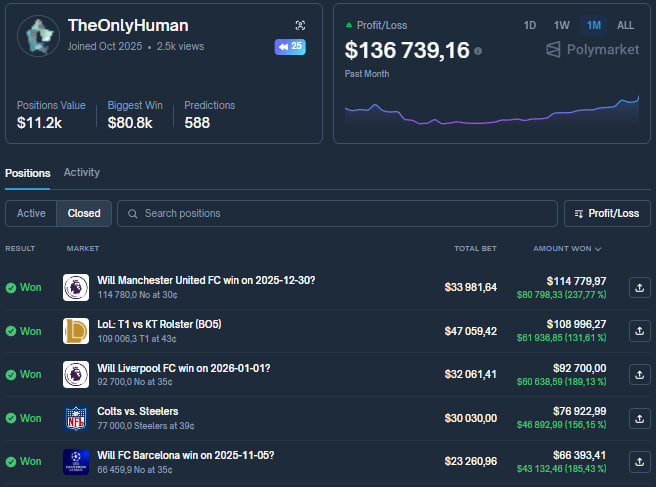Image resolution: width=656 pixels, height=487 pixels.
Task: Click the Predictions 588 stat
Action: click(210, 115)
